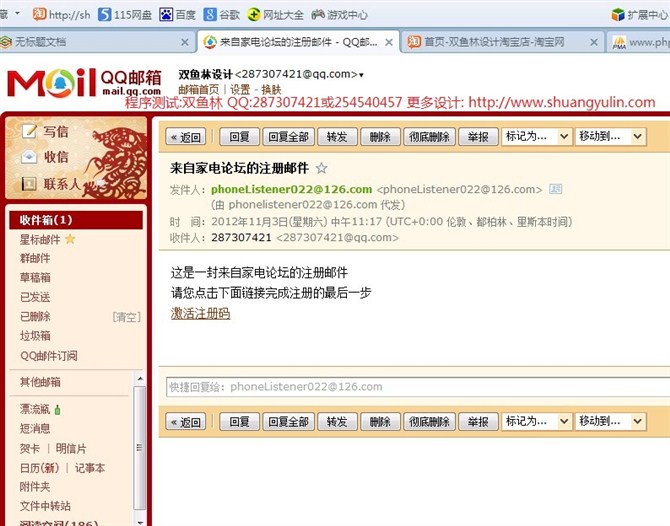Switch to the phpMyAdmin tab
Image resolution: width=670 pixels, height=526 pixels.
click(x=639, y=42)
